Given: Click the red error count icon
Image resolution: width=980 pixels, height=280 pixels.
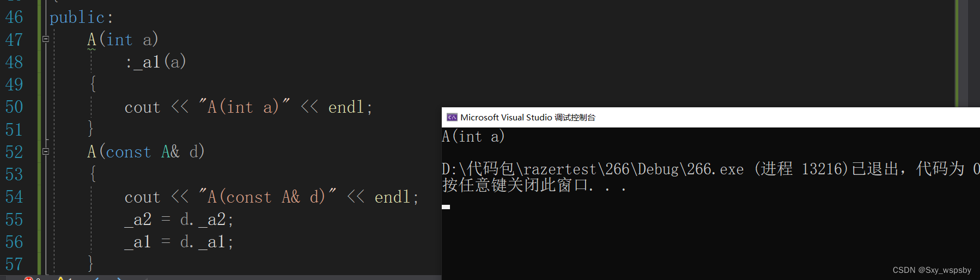Looking at the screenshot, I should click(x=29, y=278).
